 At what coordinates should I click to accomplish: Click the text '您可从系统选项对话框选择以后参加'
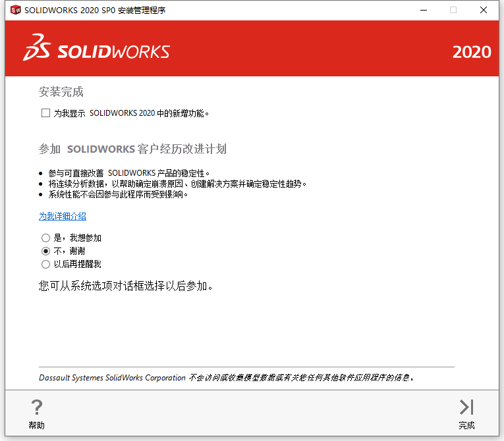tap(126, 286)
